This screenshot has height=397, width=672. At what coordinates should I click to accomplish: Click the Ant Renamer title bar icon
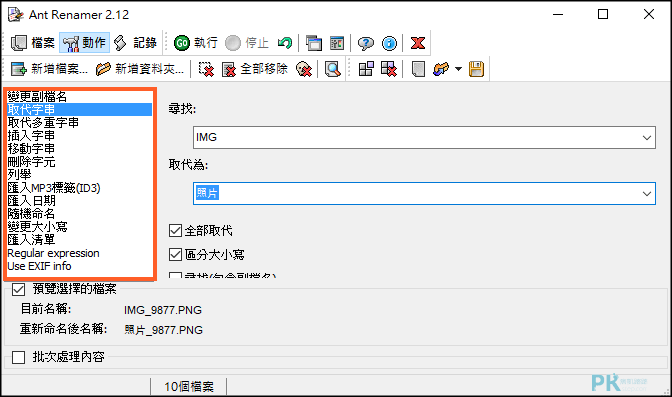(x=16, y=15)
